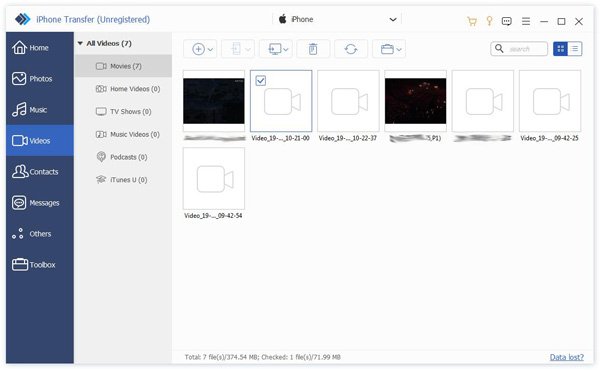The height and width of the screenshot is (370, 600).
Task: Click the Add (plus) toolbar icon
Action: point(198,49)
